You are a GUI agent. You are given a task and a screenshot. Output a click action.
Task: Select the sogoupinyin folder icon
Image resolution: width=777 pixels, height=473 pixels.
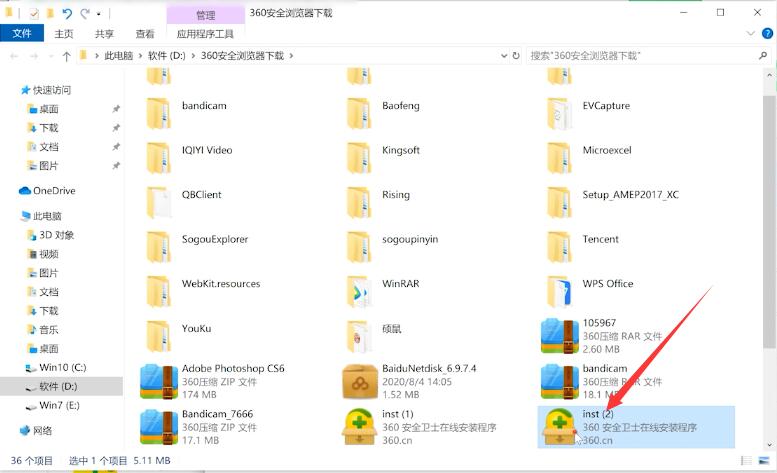[359, 247]
